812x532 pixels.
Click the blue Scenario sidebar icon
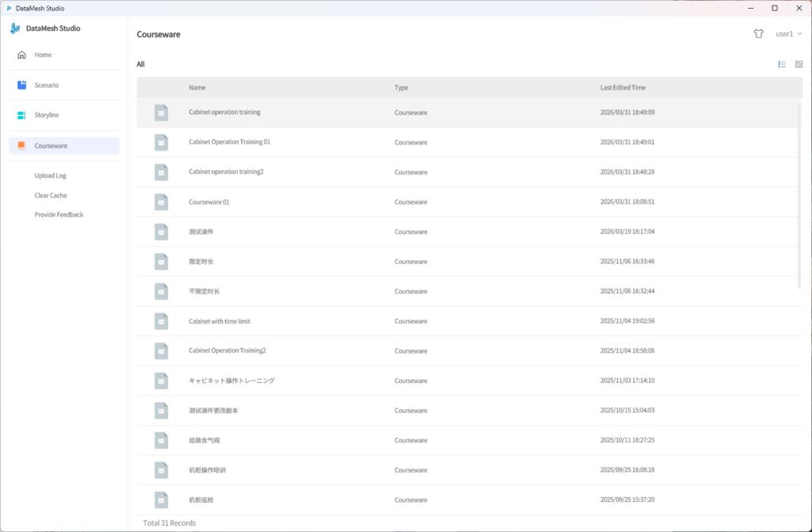pyautogui.click(x=21, y=85)
